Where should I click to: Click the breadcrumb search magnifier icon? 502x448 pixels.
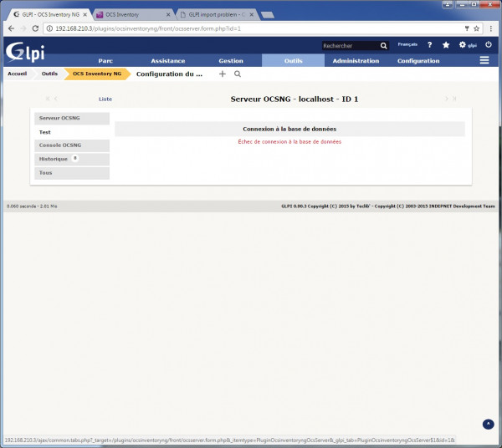238,74
